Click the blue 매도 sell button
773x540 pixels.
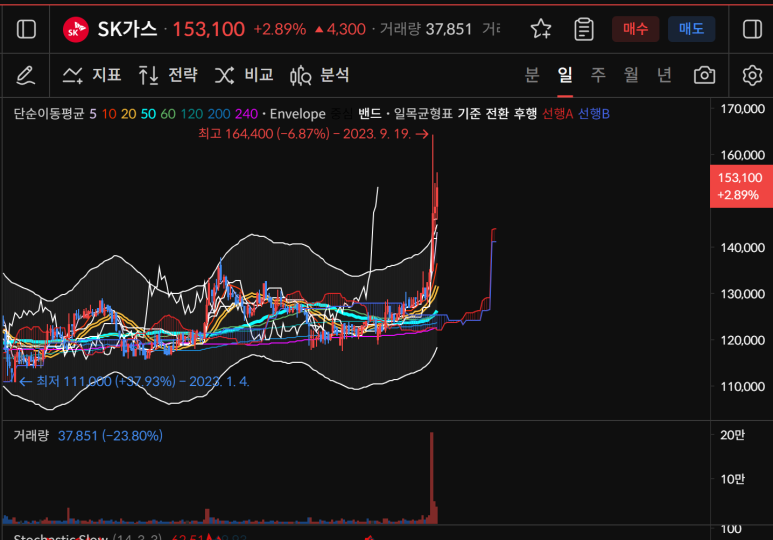(691, 29)
